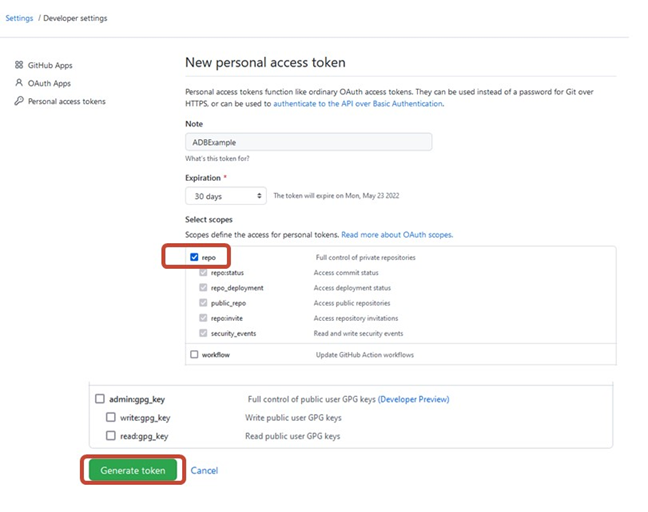This screenshot has height=512, width=648.
Task: Click the Generate token button
Action: [x=132, y=470]
